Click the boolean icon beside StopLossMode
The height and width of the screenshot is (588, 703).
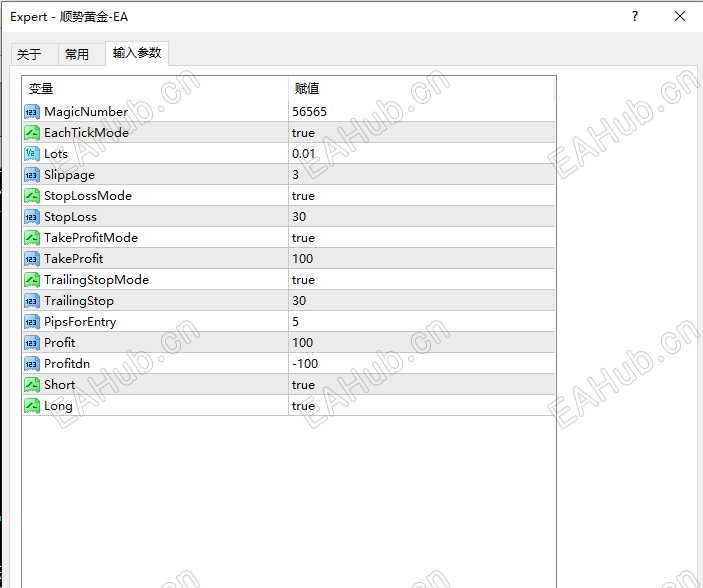32,196
